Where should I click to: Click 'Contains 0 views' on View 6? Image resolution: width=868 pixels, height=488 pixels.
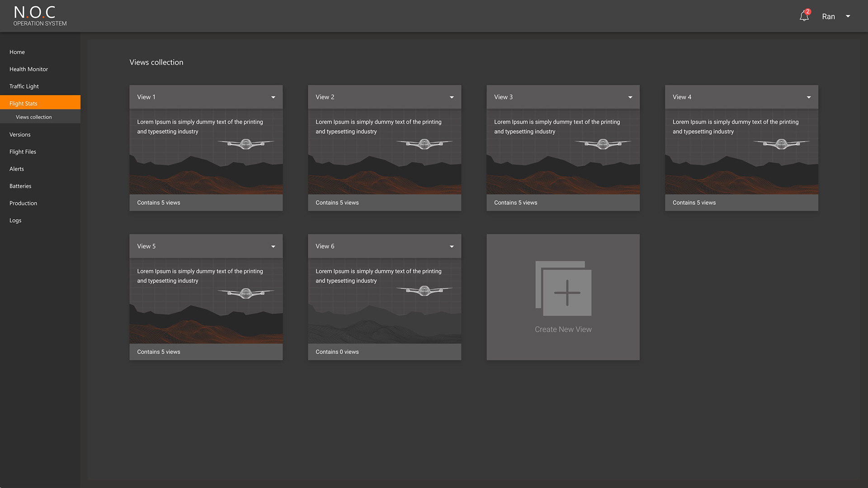pyautogui.click(x=337, y=352)
